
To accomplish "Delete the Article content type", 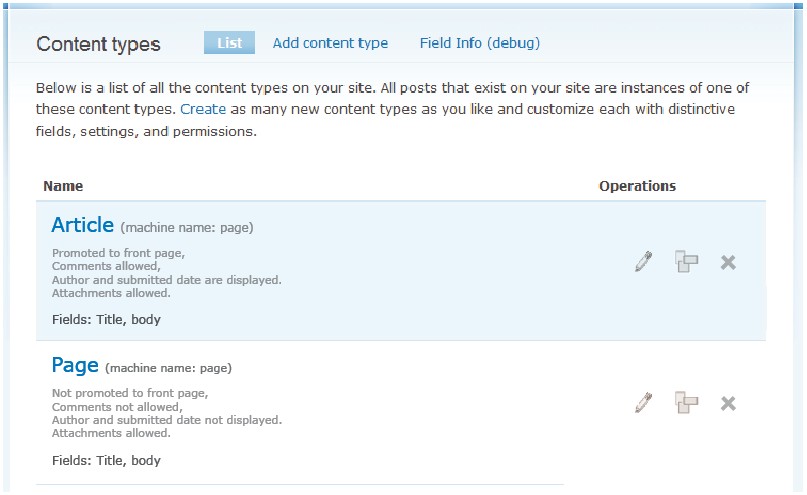I will tap(728, 262).
